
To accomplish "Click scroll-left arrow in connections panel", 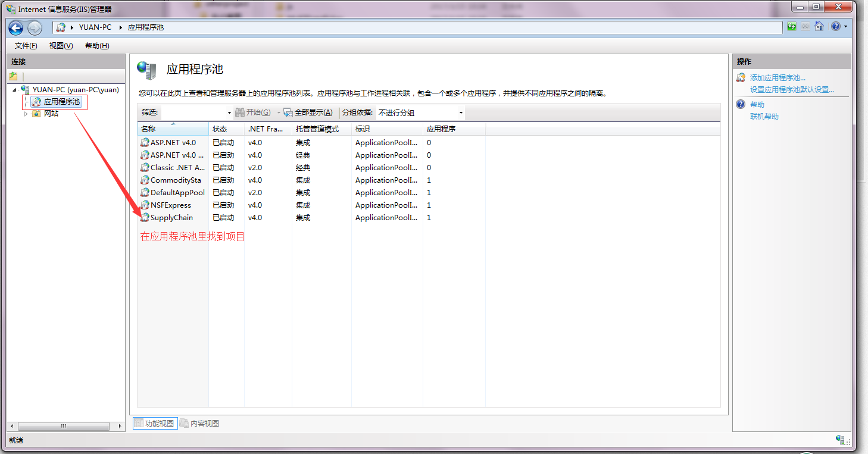I will [x=12, y=427].
